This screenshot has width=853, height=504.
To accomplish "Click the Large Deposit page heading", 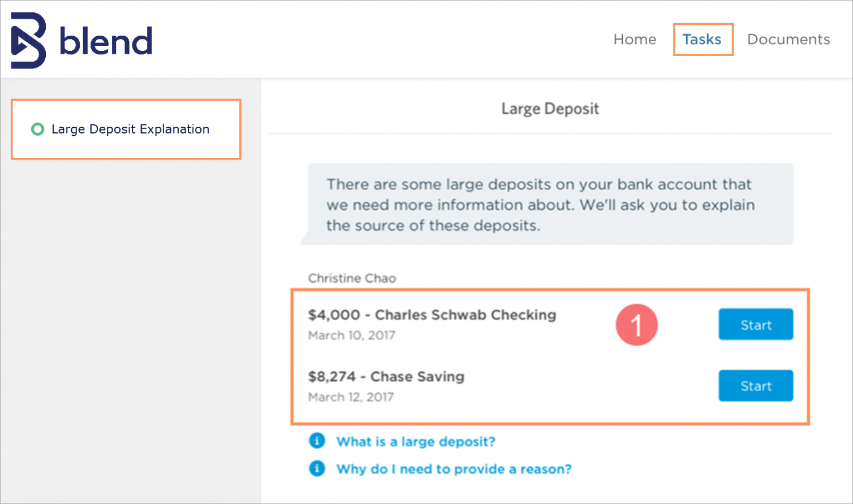I will tap(550, 109).
